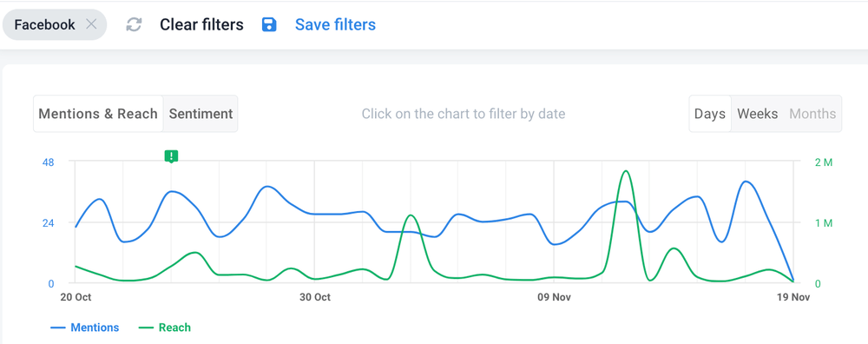Screen dimensions: 868x344
Task: Click the 'Click on the chart' hint text
Action: [x=464, y=114]
